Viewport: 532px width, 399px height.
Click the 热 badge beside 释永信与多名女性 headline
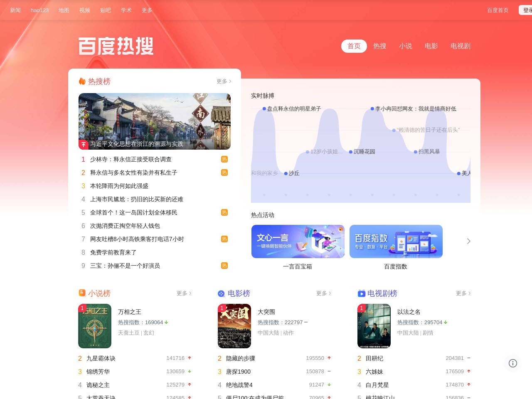[x=224, y=172]
